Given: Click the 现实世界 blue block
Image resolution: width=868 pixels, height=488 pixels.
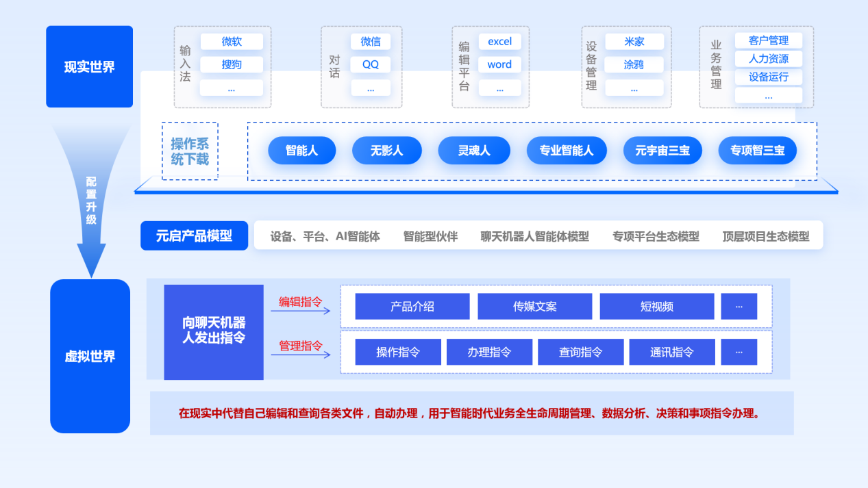Looking at the screenshot, I should pos(89,67).
